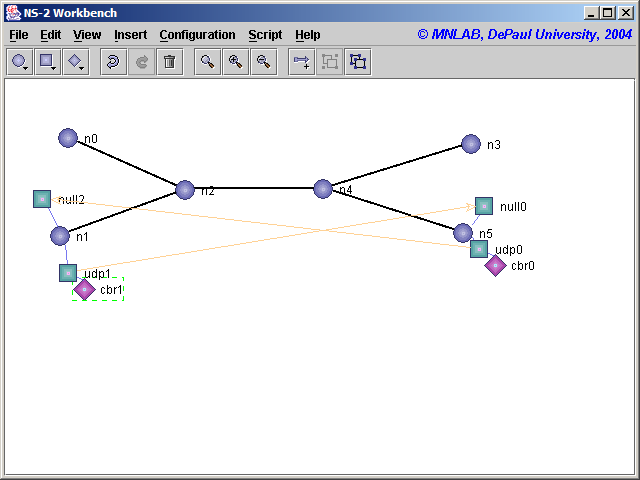Select node n1 circle on canvas
640x480 pixels.
click(60, 236)
